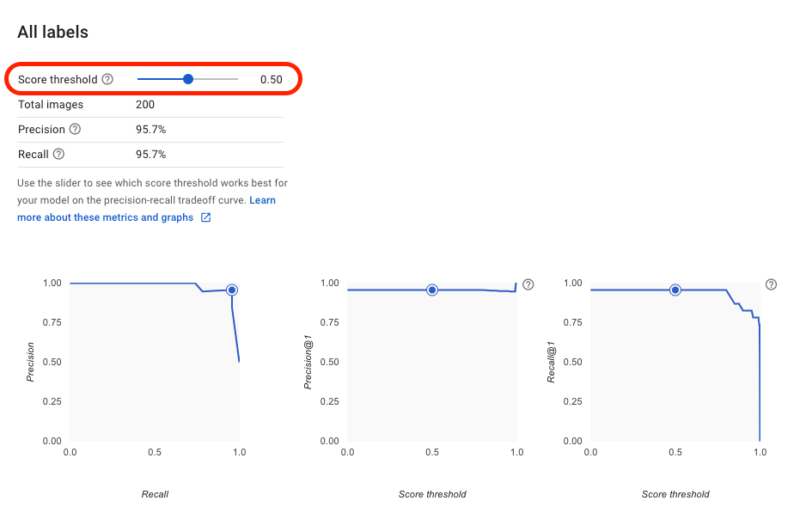This screenshot has width=812, height=519.
Task: Click the Total images count of 200
Action: pyautogui.click(x=145, y=105)
